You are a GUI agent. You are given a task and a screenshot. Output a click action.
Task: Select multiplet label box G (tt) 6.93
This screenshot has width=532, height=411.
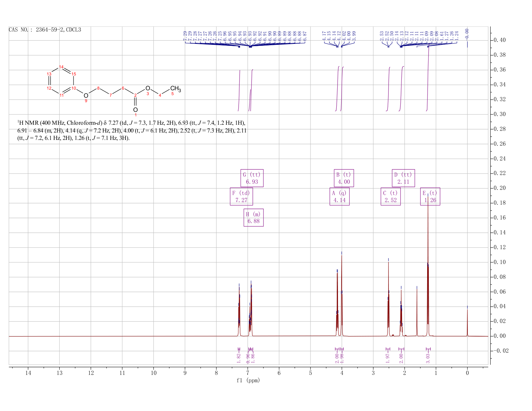tap(252, 178)
